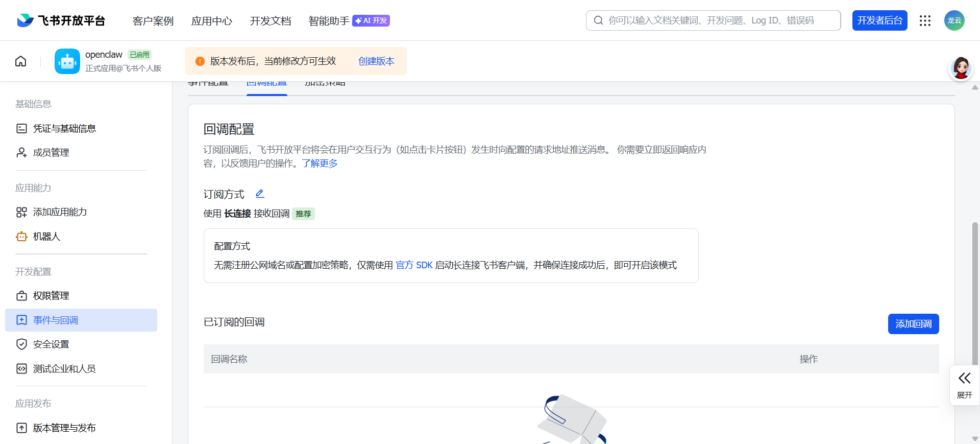The image size is (980, 444).
Task: Open 凭证与基础信息 in the sidebar
Action: (x=64, y=128)
